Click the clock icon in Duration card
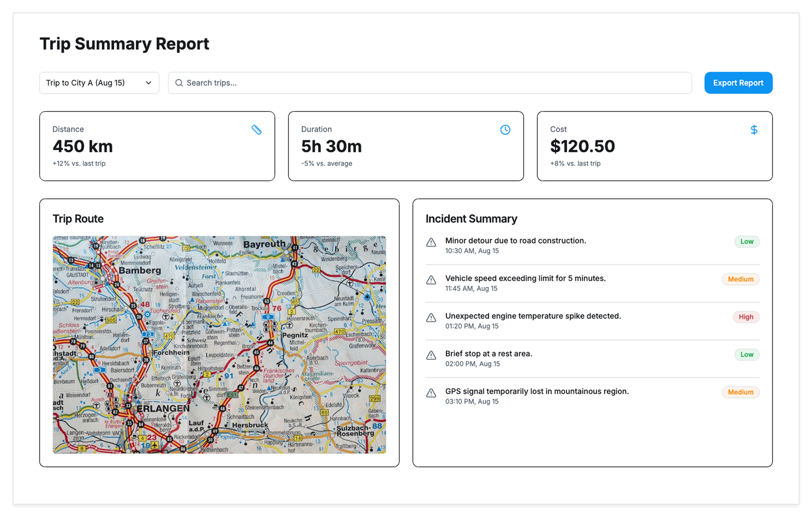The image size is (812, 528). [505, 130]
